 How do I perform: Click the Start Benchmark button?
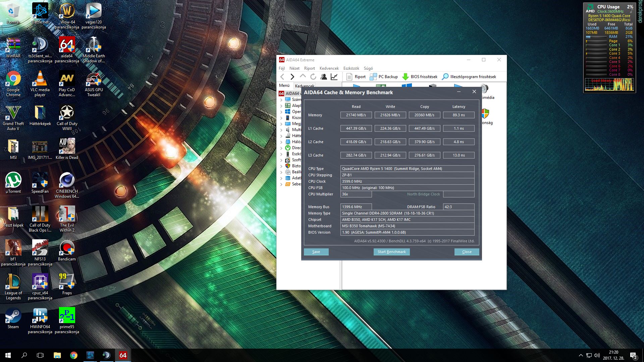tap(391, 252)
